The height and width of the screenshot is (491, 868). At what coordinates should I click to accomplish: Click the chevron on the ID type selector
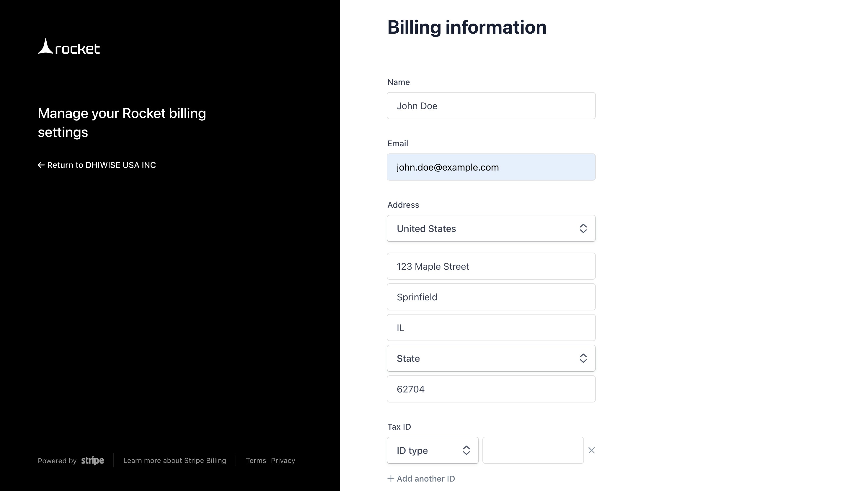466,450
